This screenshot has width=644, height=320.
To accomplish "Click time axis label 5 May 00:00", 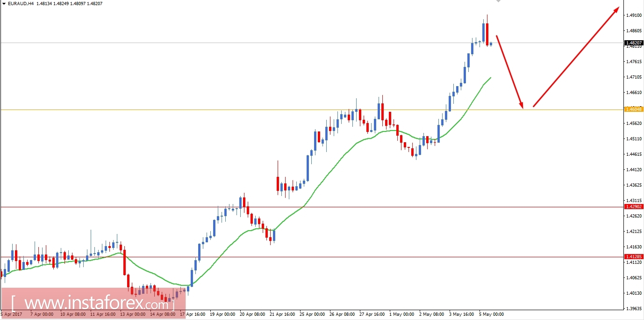I will [492, 314].
